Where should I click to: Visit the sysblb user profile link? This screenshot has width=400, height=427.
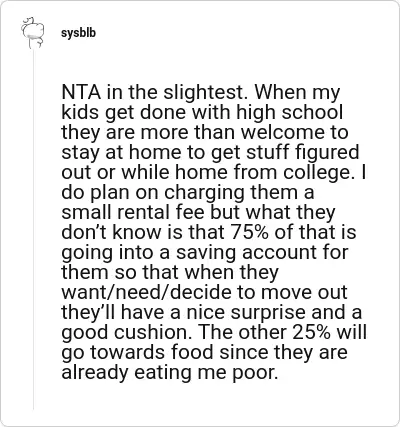(78, 33)
